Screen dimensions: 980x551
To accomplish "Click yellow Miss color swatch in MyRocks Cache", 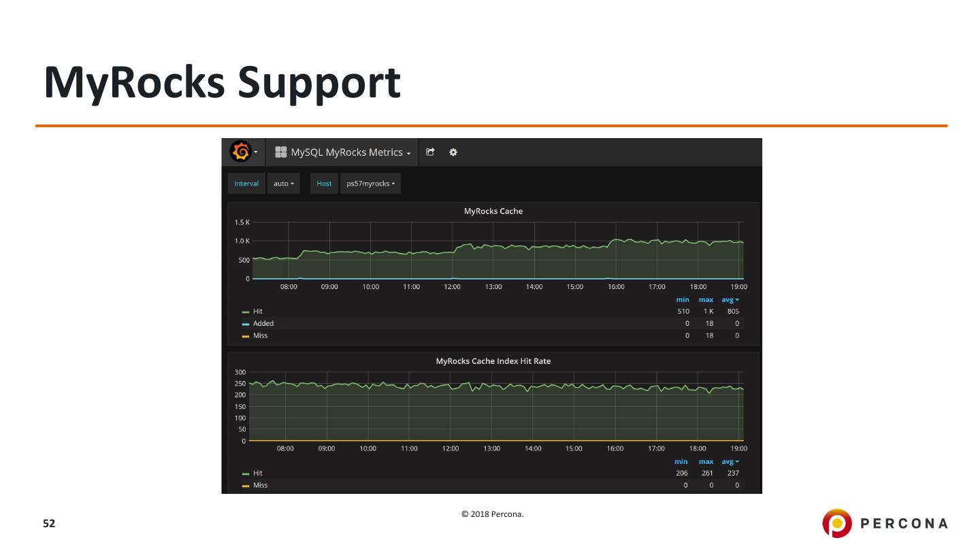I will click(246, 336).
